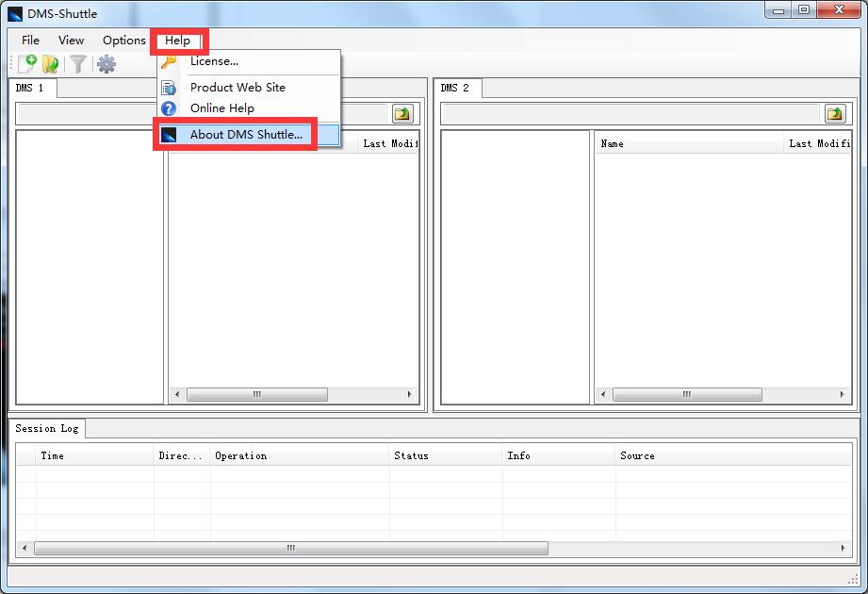This screenshot has width=868, height=594.
Task: Click the Operation column header
Action: click(300, 456)
